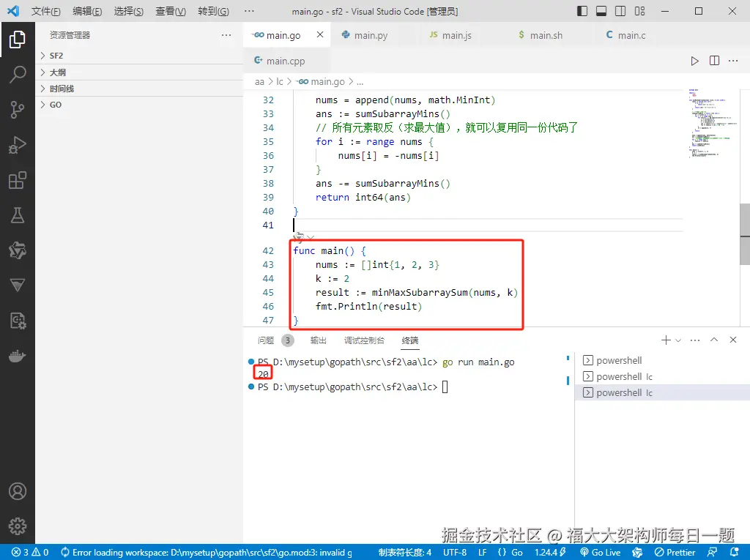Close the main.go tab
Image resolution: width=750 pixels, height=560 pixels.
pyautogui.click(x=320, y=34)
